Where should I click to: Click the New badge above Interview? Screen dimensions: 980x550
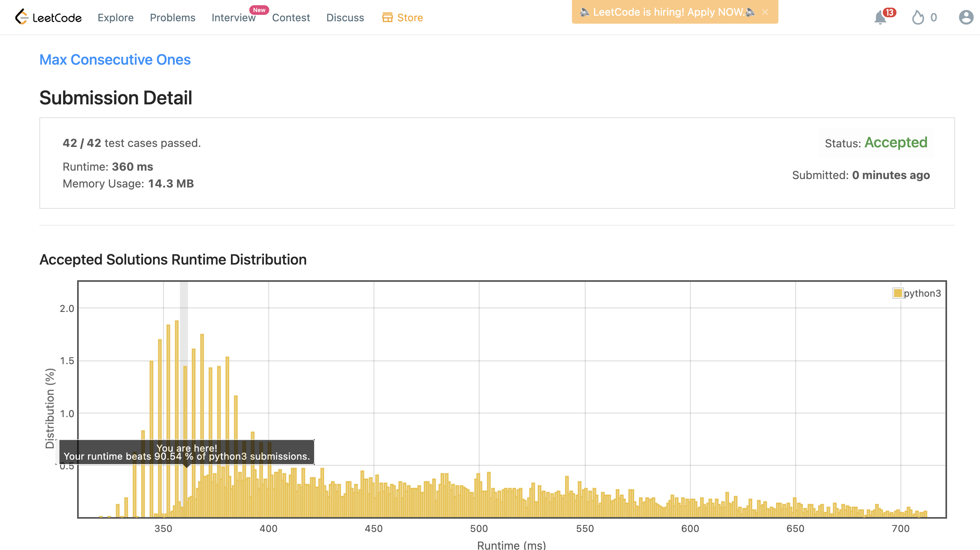259,10
